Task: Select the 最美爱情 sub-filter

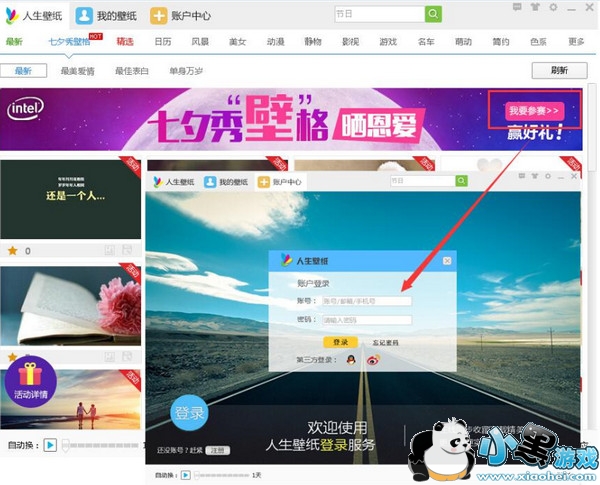Action: (x=78, y=71)
